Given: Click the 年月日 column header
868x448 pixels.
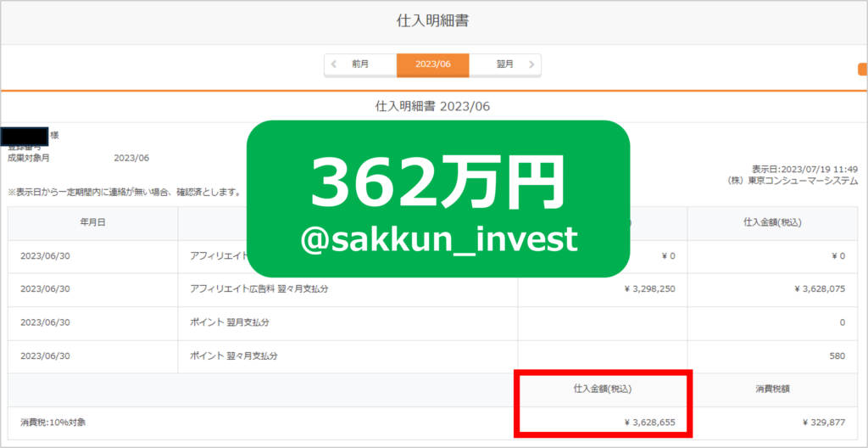Looking at the screenshot, I should 93,224.
